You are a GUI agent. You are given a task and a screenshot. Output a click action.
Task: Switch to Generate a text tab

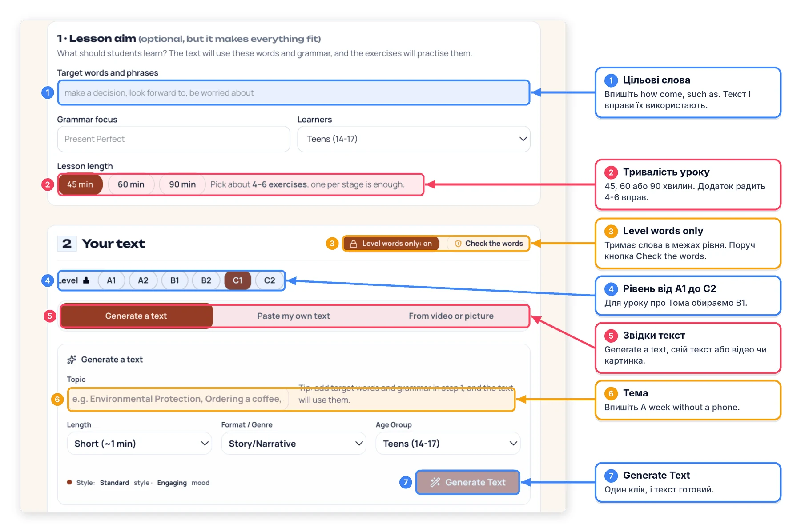136,316
